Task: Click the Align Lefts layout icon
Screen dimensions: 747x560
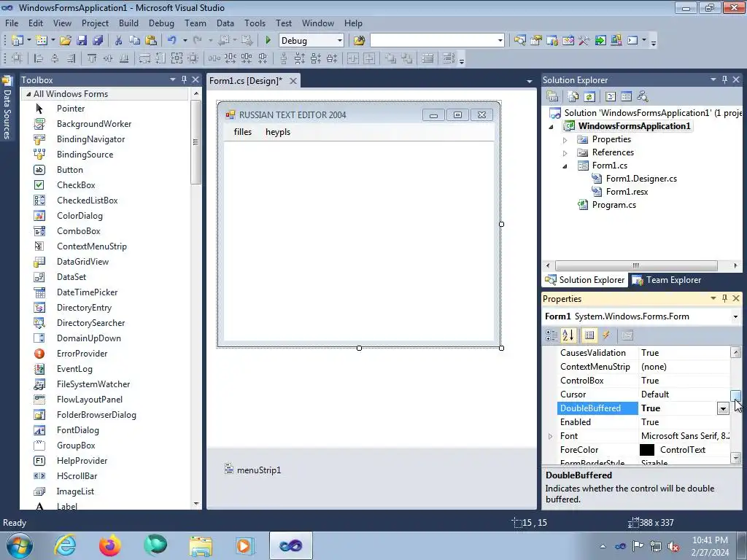Action: [x=39, y=58]
